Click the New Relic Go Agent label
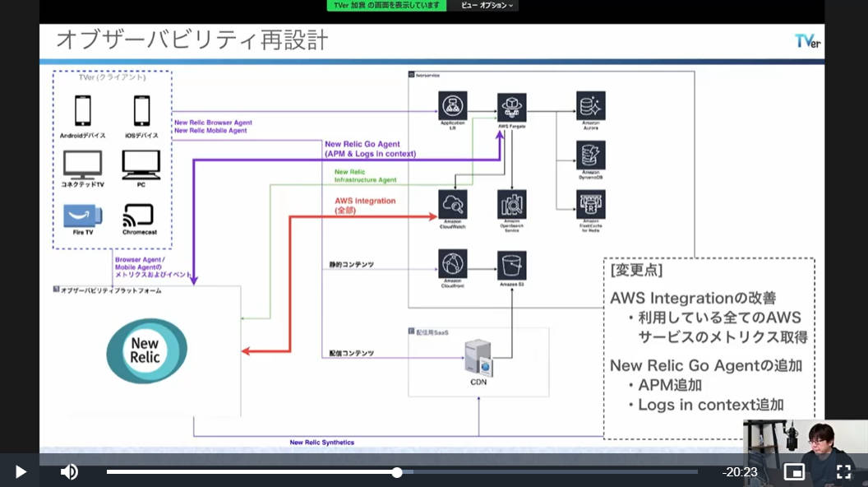This screenshot has height=487, width=868. click(371, 148)
